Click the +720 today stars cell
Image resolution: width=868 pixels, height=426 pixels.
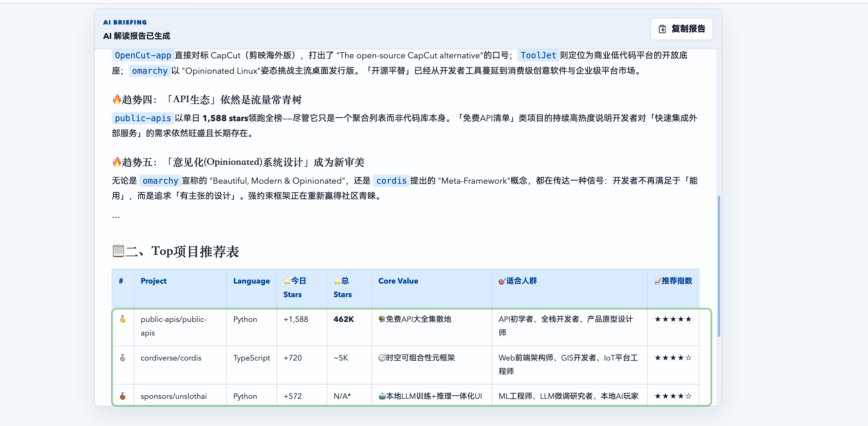pyautogui.click(x=301, y=365)
